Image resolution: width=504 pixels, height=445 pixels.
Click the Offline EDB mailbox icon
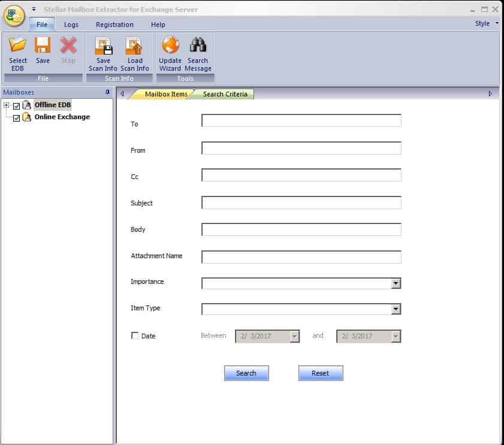[27, 105]
